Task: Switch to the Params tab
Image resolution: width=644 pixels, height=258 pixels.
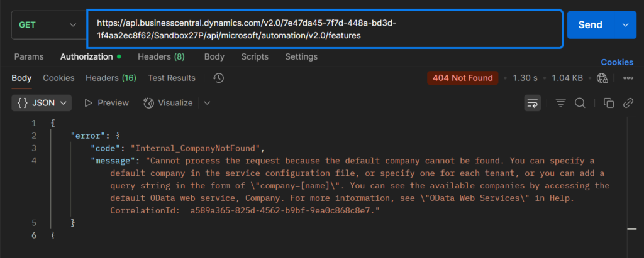Action: pos(29,56)
